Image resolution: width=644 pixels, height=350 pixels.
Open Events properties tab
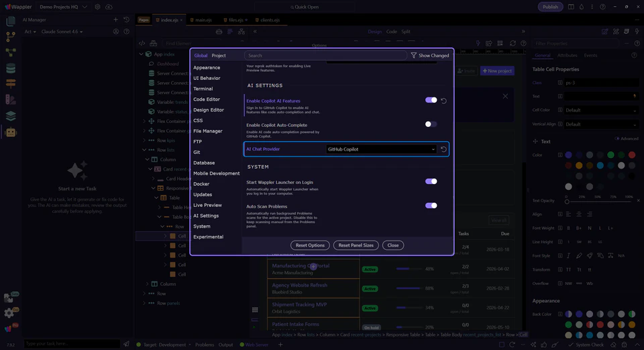pos(590,56)
